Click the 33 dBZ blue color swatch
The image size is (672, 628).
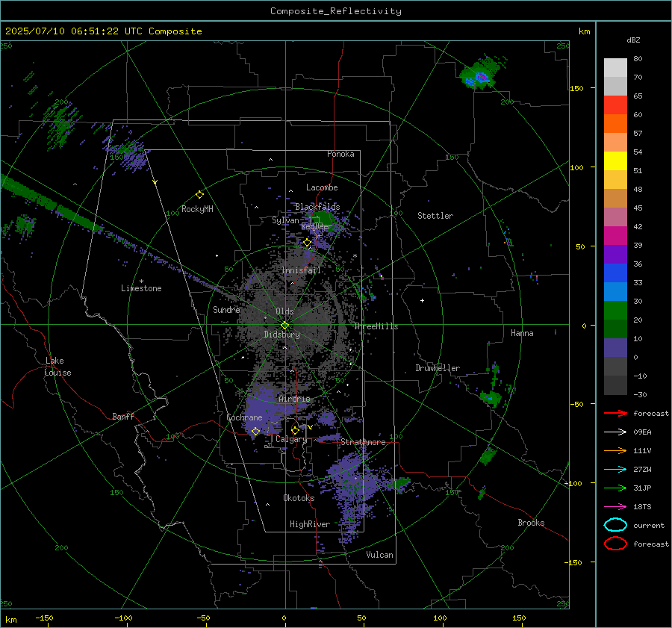[x=615, y=273]
